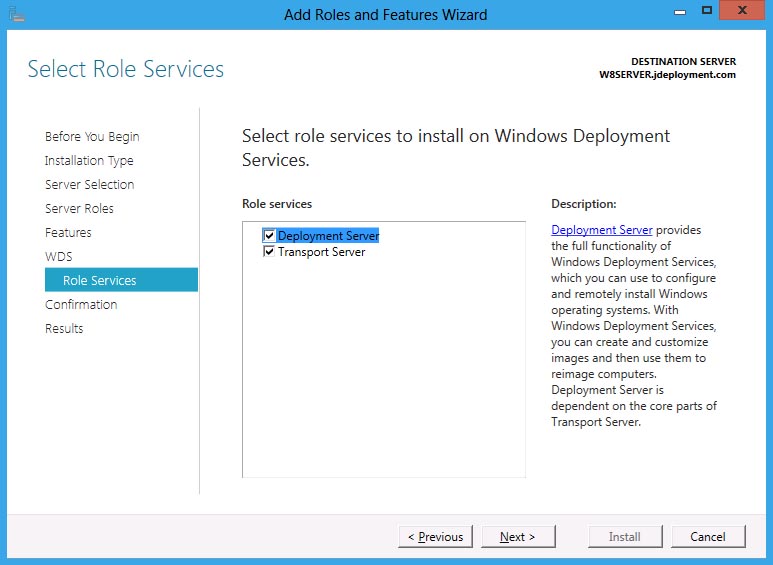
Task: Open the Installation Type step
Action: (x=89, y=161)
